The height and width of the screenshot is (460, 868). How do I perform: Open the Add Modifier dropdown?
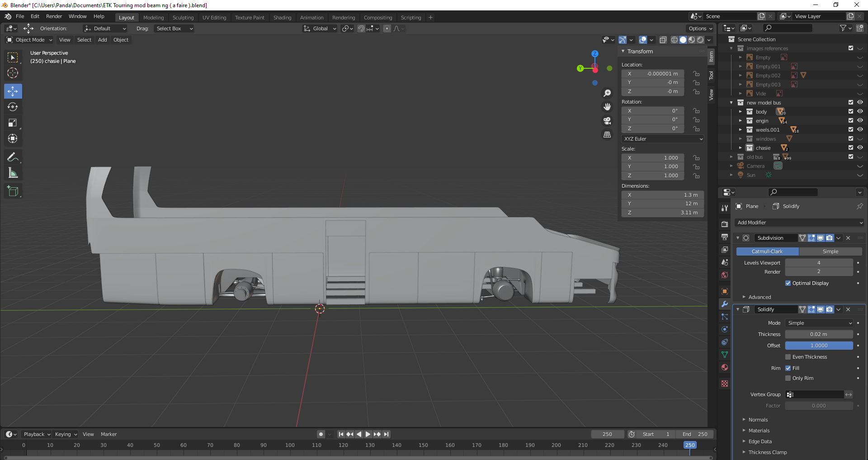coord(799,223)
